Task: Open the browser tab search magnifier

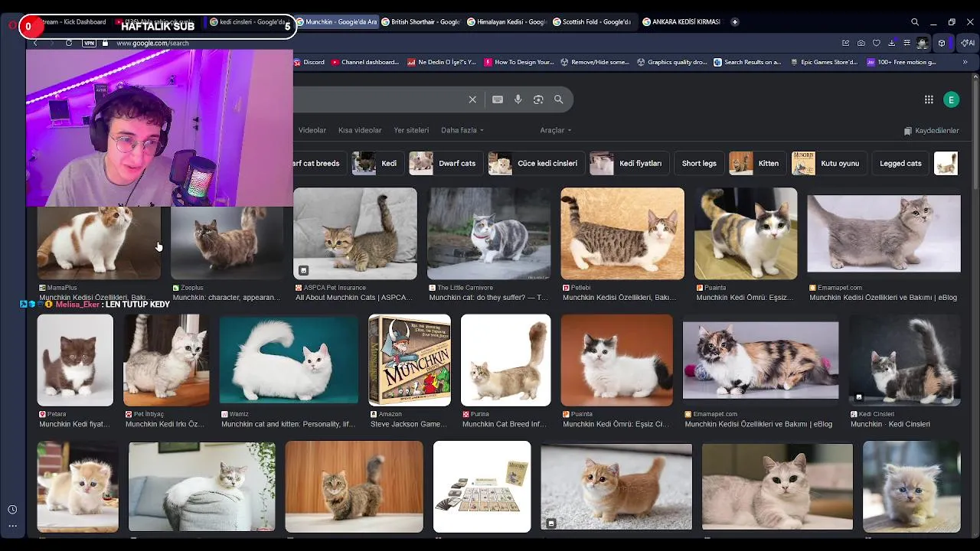Action: tap(915, 22)
